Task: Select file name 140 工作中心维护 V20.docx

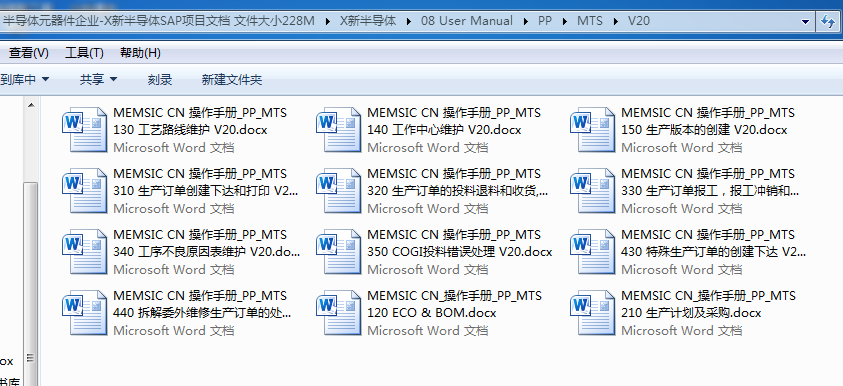Action: (454, 121)
